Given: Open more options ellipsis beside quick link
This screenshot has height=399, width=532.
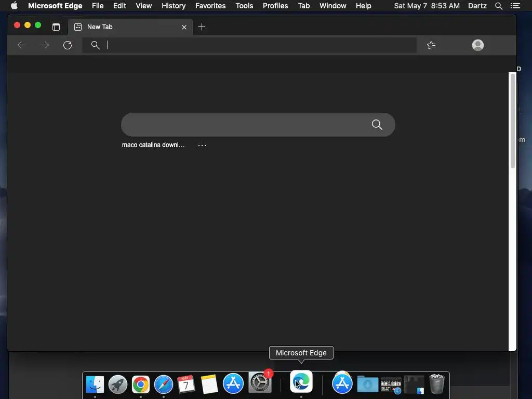Looking at the screenshot, I should [202, 145].
